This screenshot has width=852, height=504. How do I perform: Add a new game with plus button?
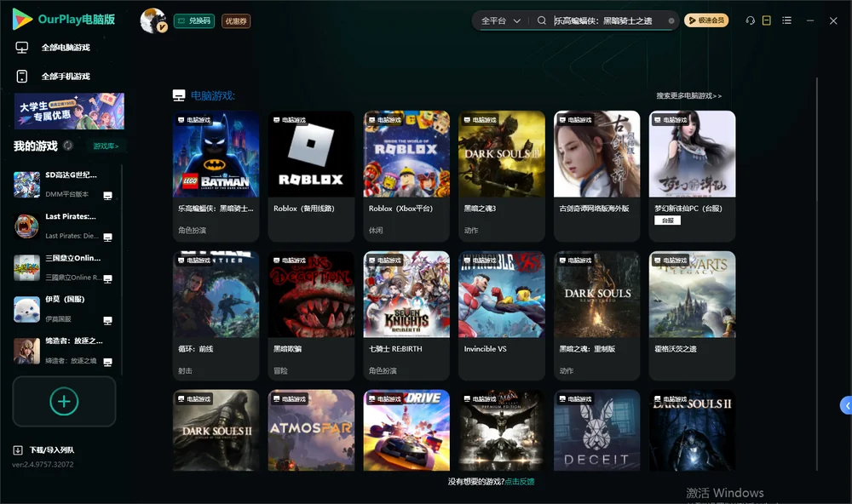point(64,401)
